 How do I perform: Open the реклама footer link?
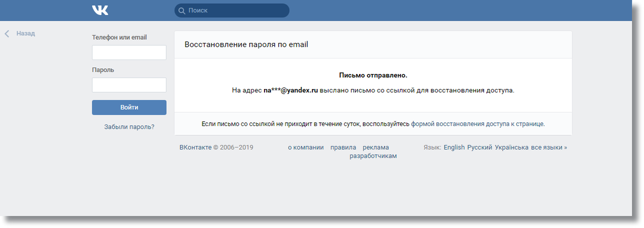(x=376, y=148)
